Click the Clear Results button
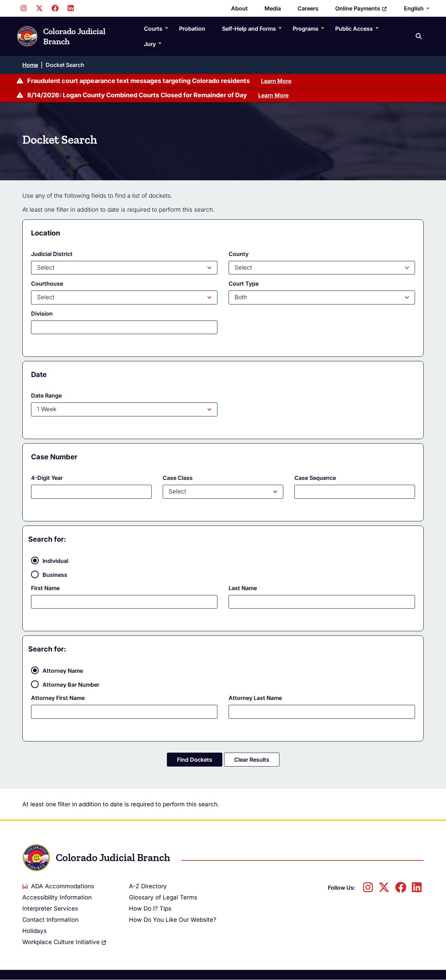This screenshot has width=446, height=980. coord(252,760)
